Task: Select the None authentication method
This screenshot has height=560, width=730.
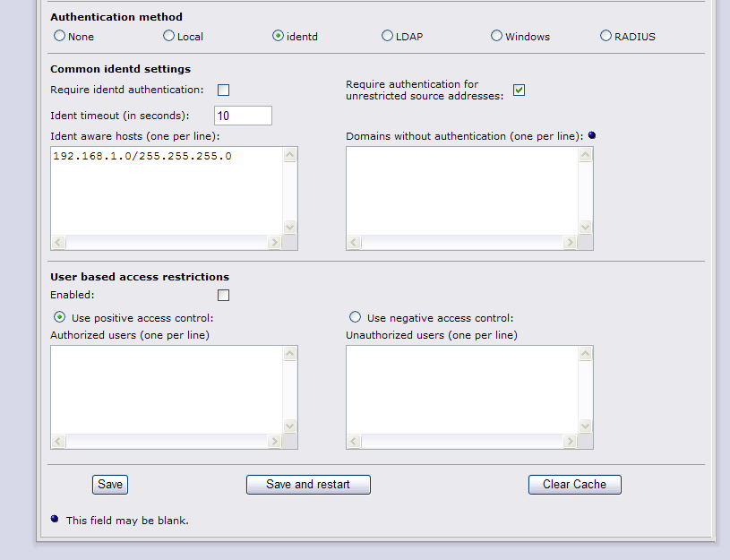Action: point(59,36)
